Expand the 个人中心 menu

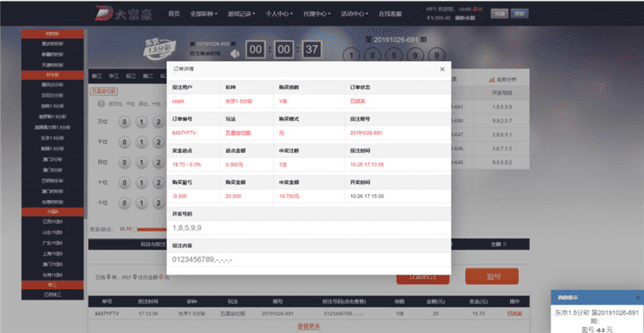click(x=279, y=14)
